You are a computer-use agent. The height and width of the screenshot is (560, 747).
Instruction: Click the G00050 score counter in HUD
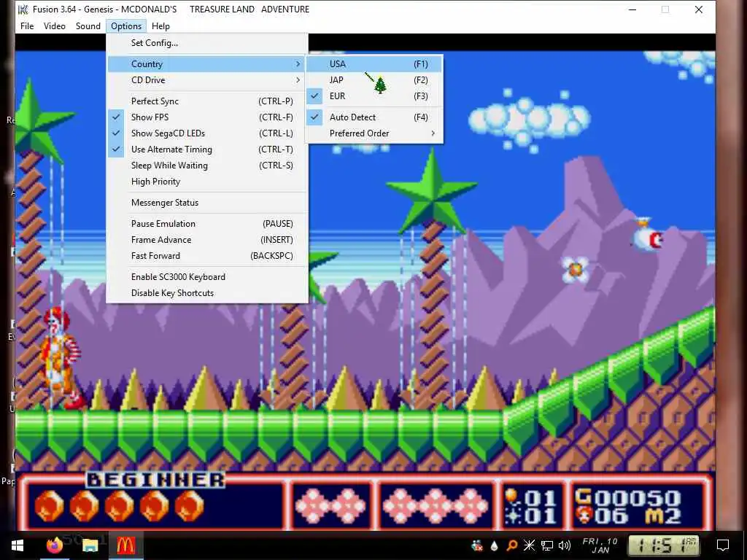[627, 498]
